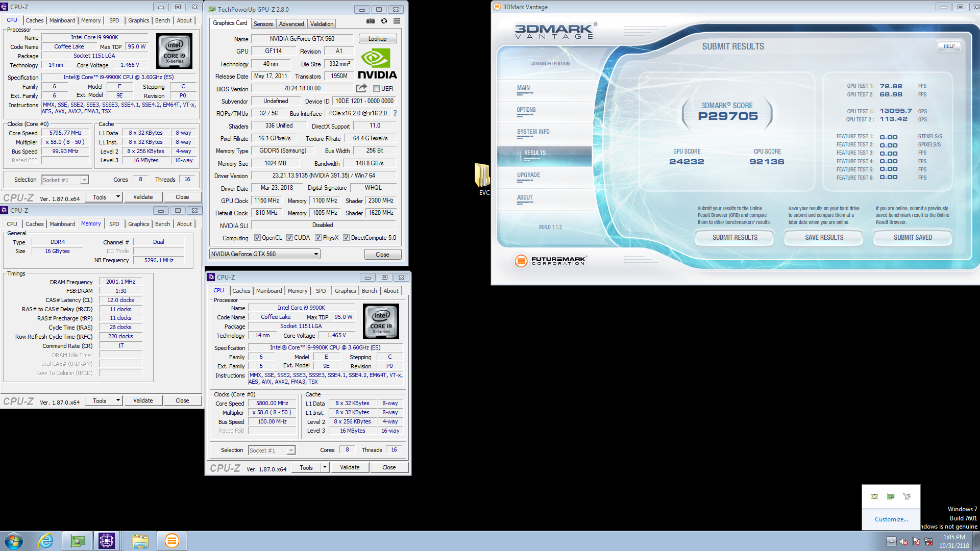Switch to Sensors tab in GPU-Z
This screenshot has width=980, height=551.
click(263, 24)
